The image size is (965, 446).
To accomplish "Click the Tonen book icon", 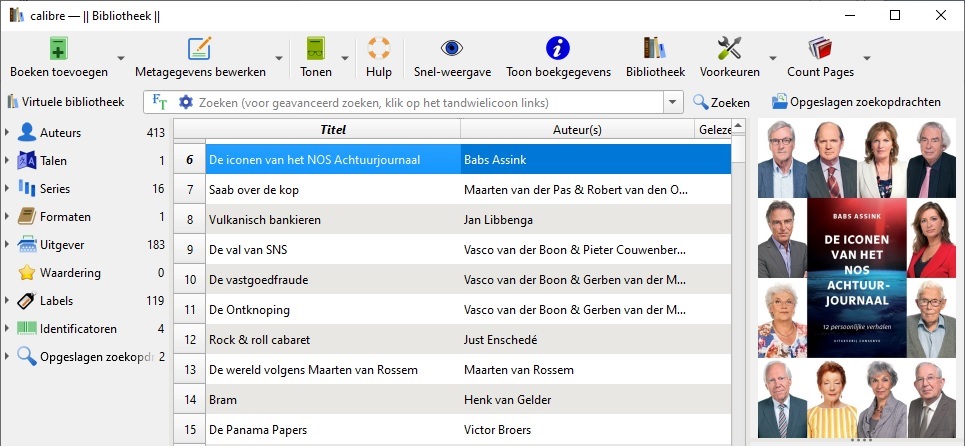I will click(x=316, y=48).
